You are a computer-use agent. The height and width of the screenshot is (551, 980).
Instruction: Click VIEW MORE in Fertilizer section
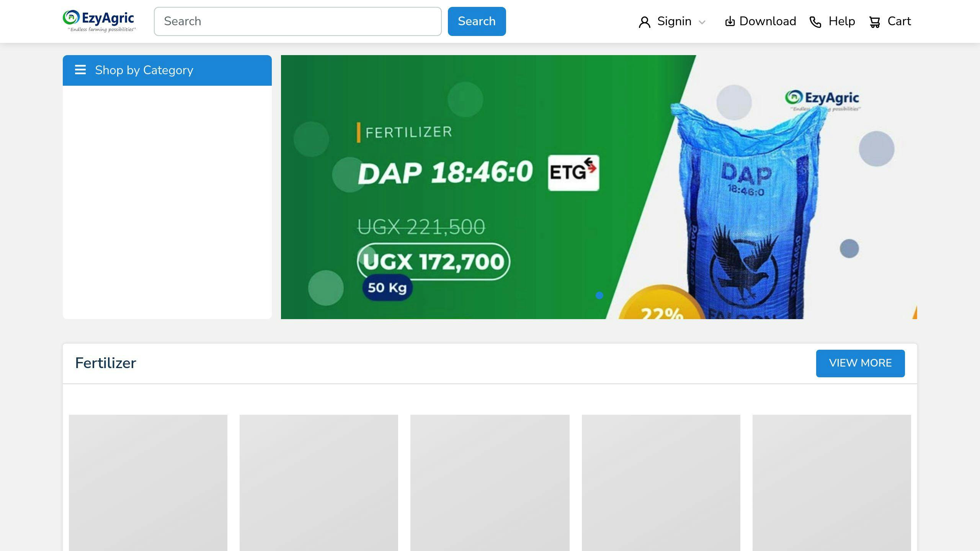point(860,363)
